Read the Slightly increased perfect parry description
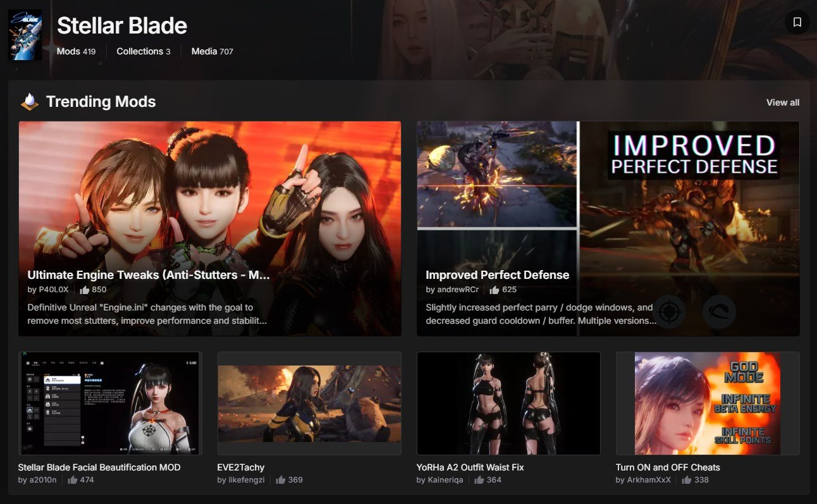This screenshot has width=817, height=504. (541, 314)
